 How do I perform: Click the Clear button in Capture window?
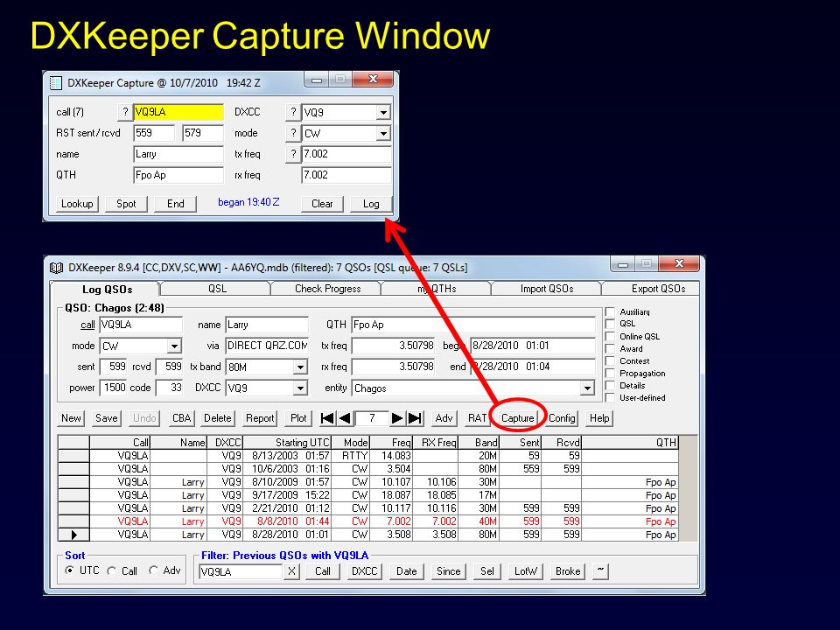(322, 204)
